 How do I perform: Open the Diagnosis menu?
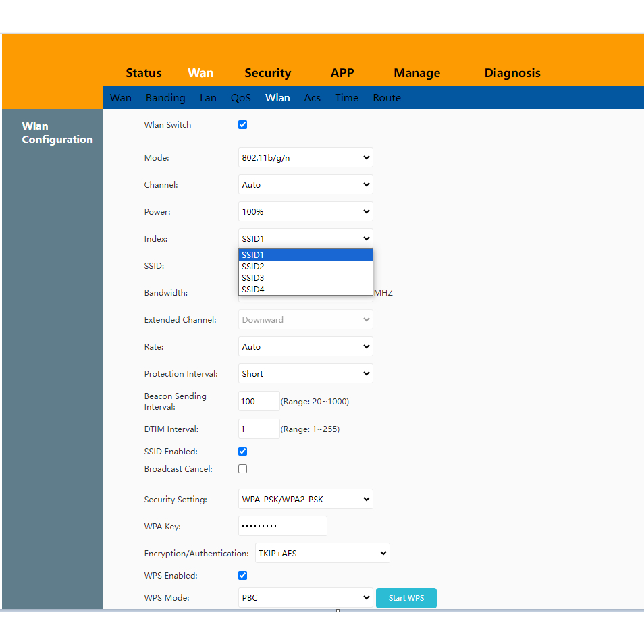[x=512, y=73]
